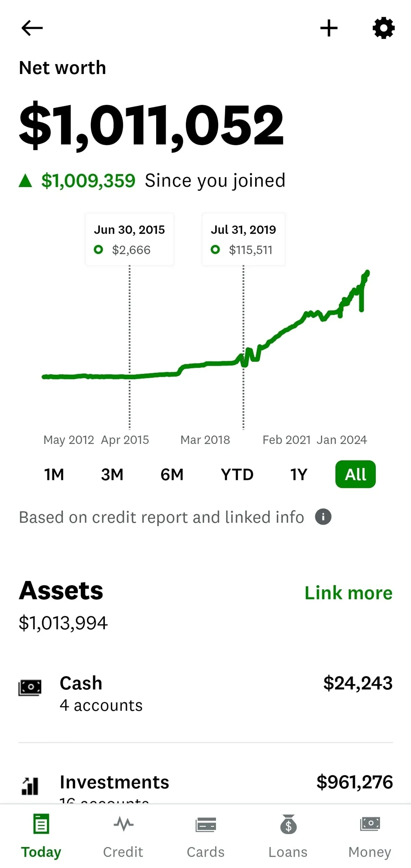Tap the plus icon to add account

click(329, 28)
